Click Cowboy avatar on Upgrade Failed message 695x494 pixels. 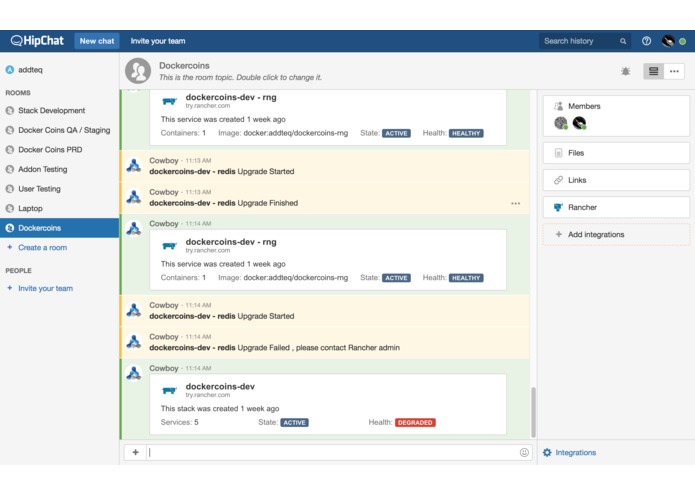pyautogui.click(x=134, y=342)
